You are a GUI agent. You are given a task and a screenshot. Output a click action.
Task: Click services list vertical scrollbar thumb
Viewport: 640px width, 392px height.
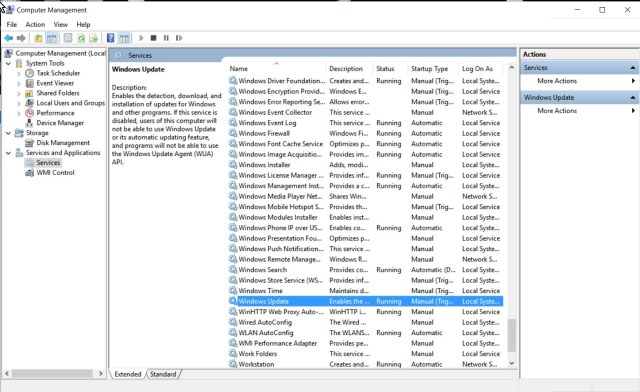(x=512, y=335)
